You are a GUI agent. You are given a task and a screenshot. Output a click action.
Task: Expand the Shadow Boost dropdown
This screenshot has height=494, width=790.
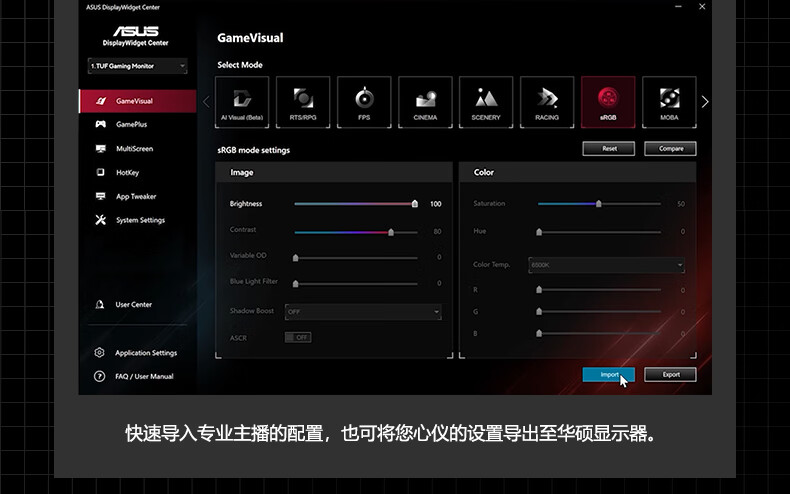pyautogui.click(x=363, y=312)
